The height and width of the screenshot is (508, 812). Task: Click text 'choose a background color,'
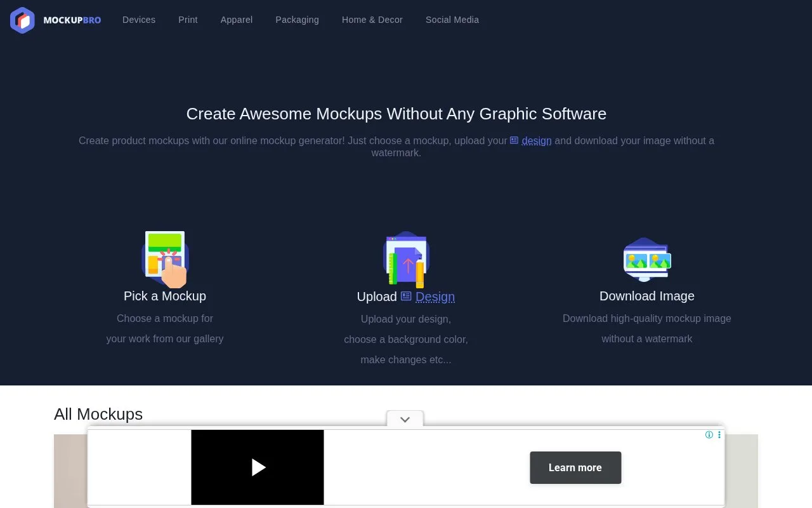point(406,339)
